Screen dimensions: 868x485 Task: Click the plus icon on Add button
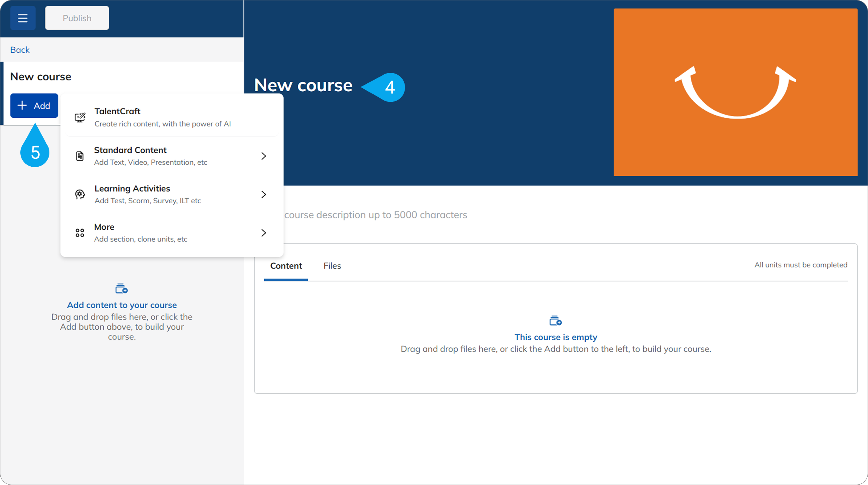[x=22, y=106]
